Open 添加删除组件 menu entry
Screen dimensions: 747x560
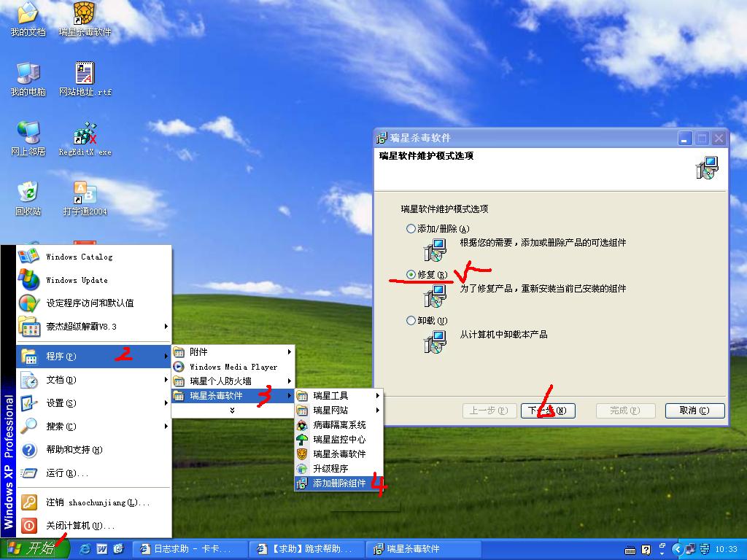[x=338, y=483]
